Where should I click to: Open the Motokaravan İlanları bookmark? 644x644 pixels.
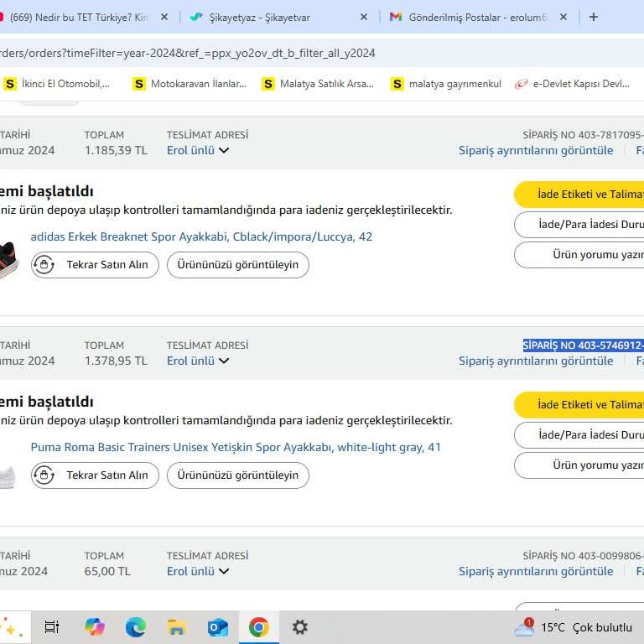[x=190, y=84]
